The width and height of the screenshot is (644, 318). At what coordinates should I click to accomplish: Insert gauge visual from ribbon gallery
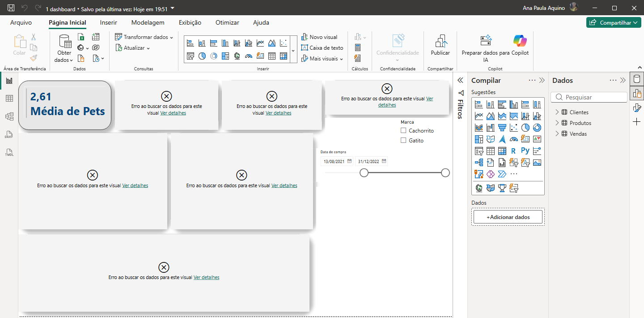click(249, 56)
